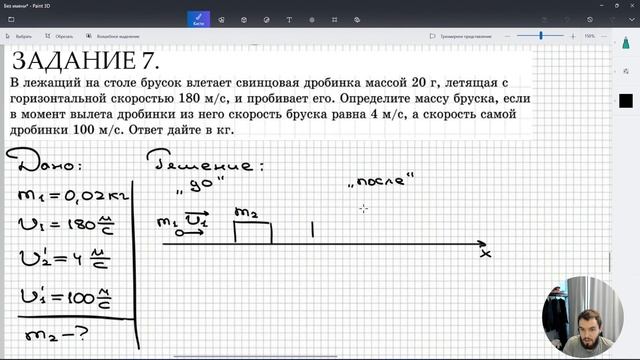Click the dimmed Redo icon
Screen dimensions: 640x360
(613, 20)
